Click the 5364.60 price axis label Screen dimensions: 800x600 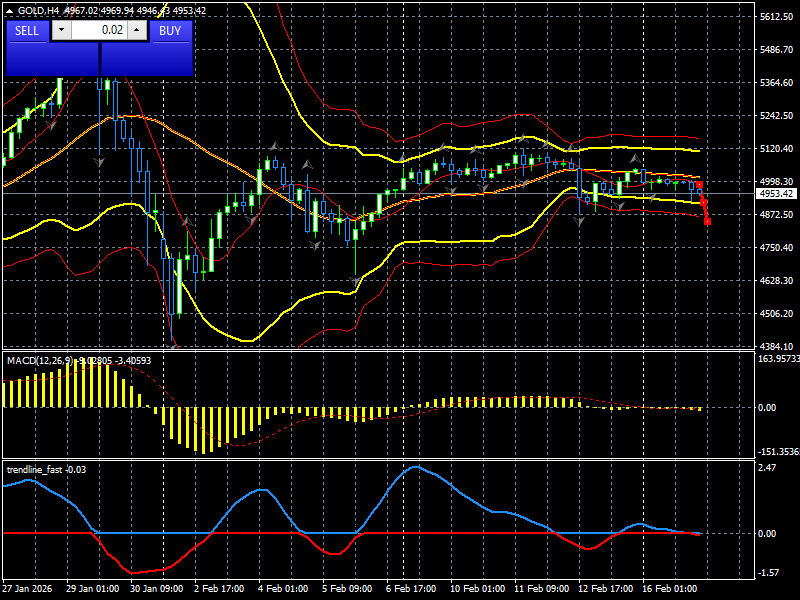click(776, 83)
